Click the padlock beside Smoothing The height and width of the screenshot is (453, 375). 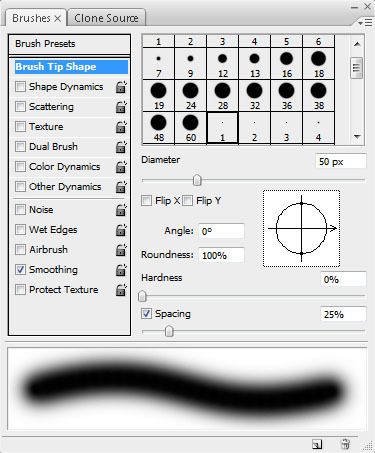pyautogui.click(x=121, y=270)
